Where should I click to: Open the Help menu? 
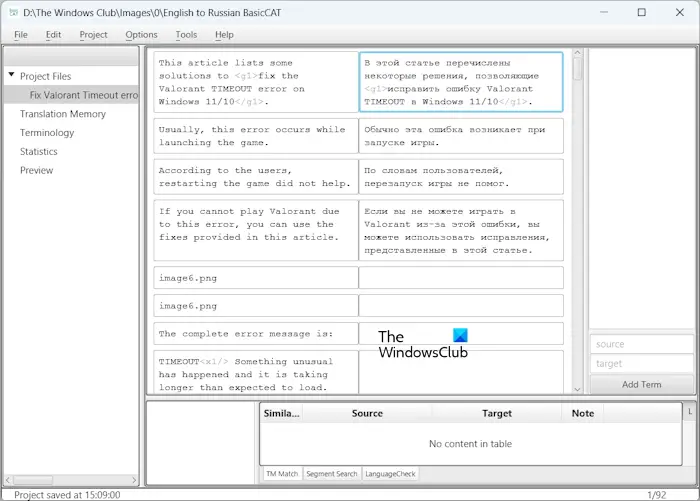(224, 35)
